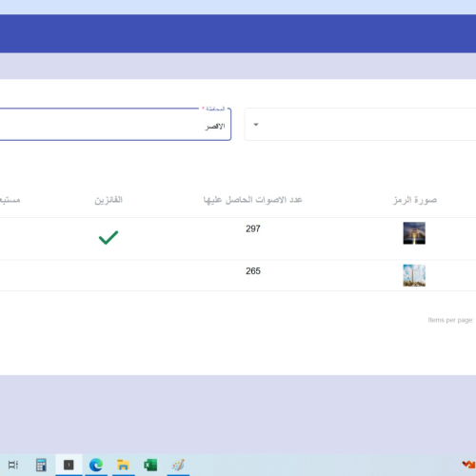Click the green winner checkmark for 297 votes
The height and width of the screenshot is (476, 476).
point(109,237)
